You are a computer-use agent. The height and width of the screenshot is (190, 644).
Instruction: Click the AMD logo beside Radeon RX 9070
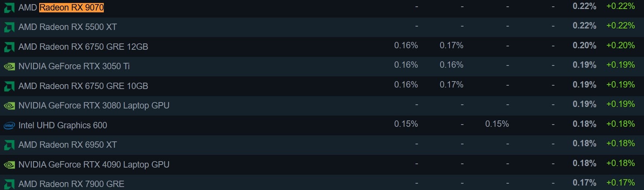(x=9, y=8)
